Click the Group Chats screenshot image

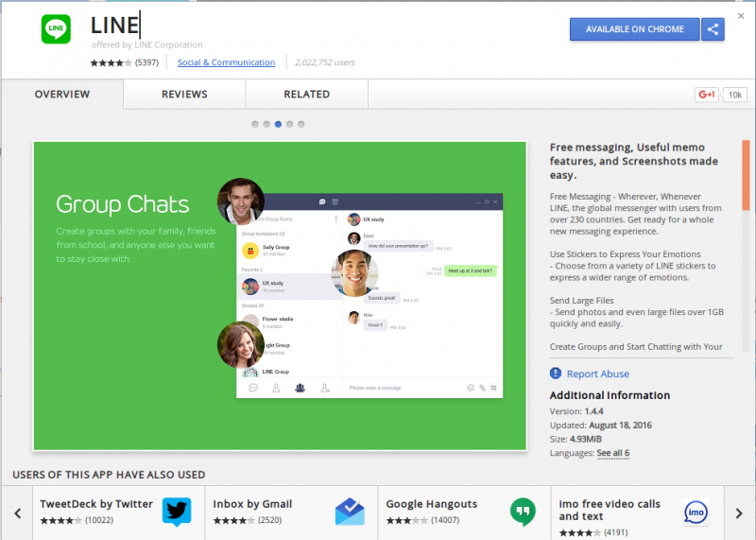[x=280, y=296]
